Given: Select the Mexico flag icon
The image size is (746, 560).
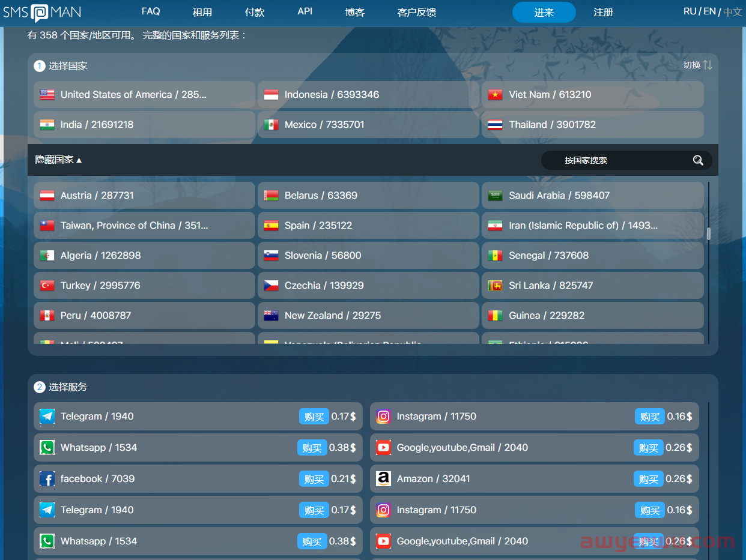Looking at the screenshot, I should pyautogui.click(x=271, y=125).
